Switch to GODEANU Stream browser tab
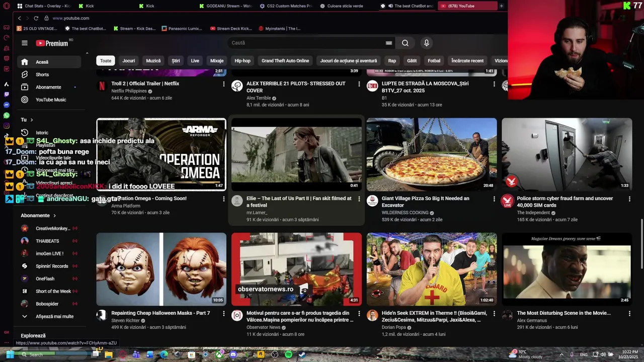Viewport: 644px width, 362px height. 225,6
